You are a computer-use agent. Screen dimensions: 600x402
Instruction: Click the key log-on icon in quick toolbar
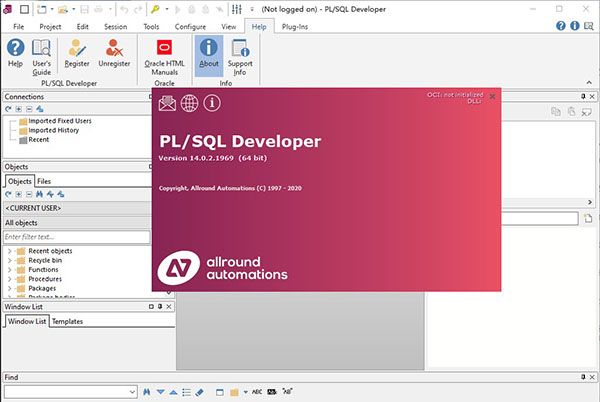(155, 8)
